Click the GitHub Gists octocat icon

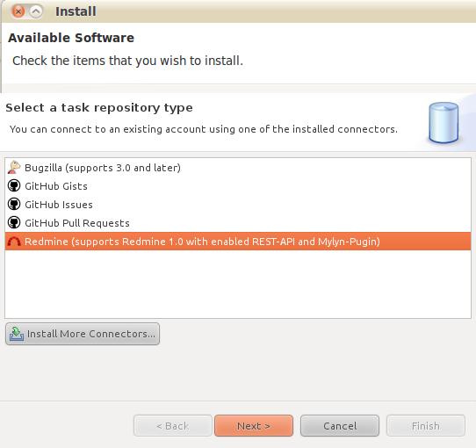click(x=14, y=186)
